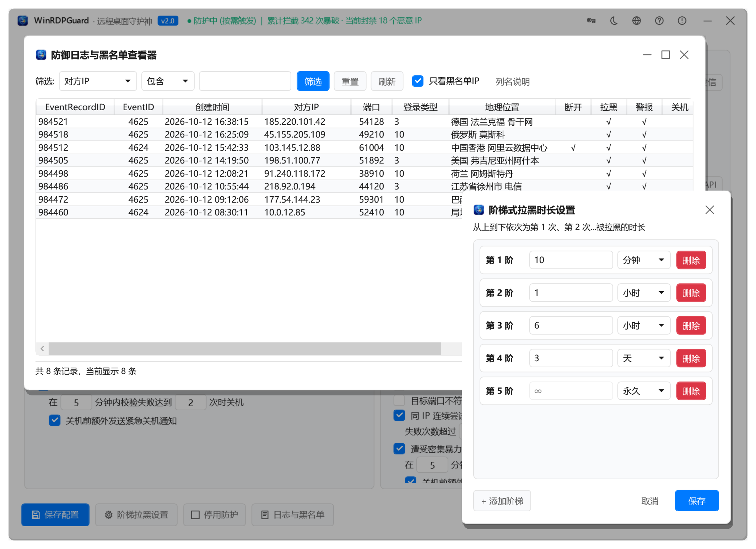
Task: Maximize the 防御日志与黑名单查看器 window
Action: point(666,55)
